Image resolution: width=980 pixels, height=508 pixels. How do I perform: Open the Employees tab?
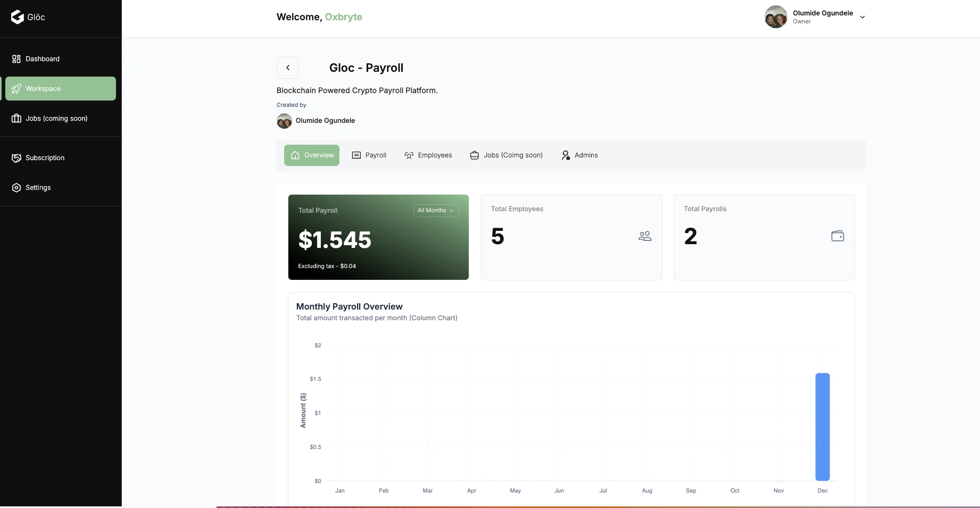(428, 155)
